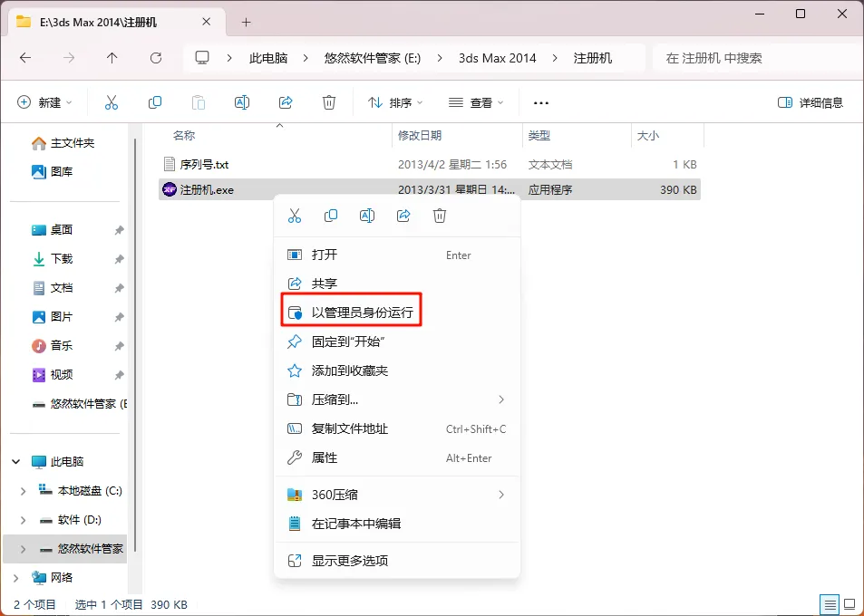The width and height of the screenshot is (864, 616).
Task: Click Share icon in the top toolbar
Action: click(x=286, y=102)
